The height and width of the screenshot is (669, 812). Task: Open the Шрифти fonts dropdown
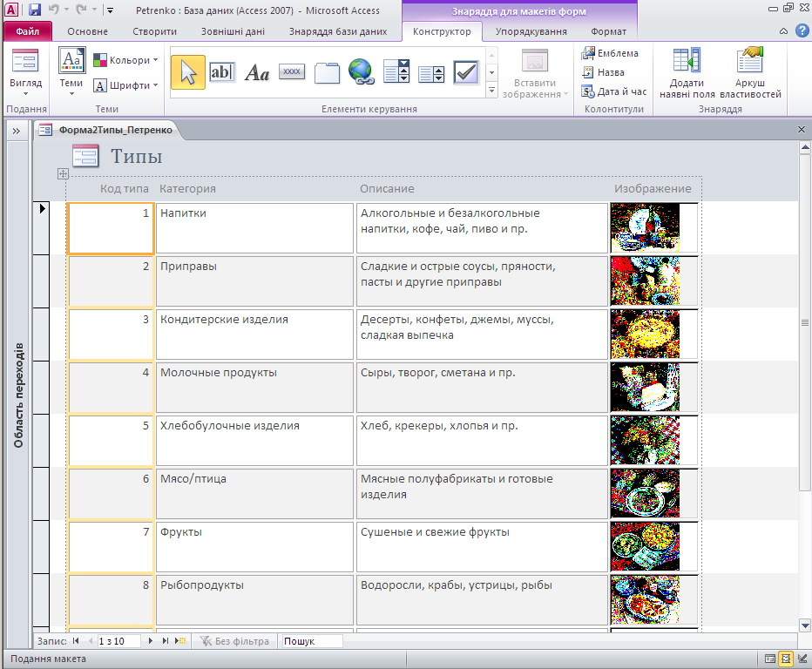(x=125, y=85)
